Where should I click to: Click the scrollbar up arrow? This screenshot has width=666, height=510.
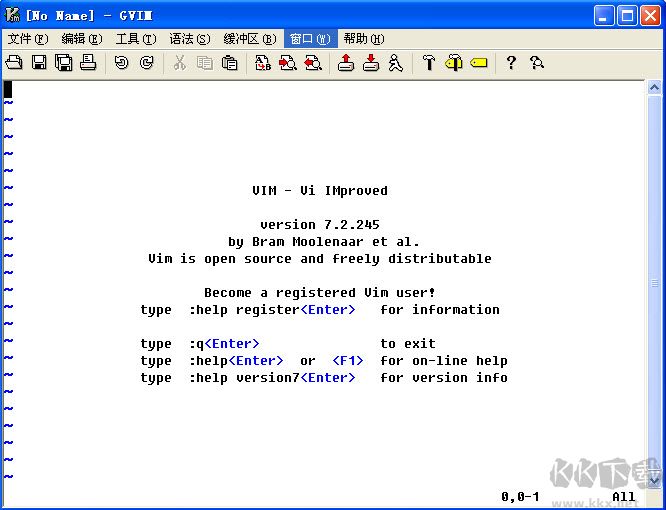point(654,87)
